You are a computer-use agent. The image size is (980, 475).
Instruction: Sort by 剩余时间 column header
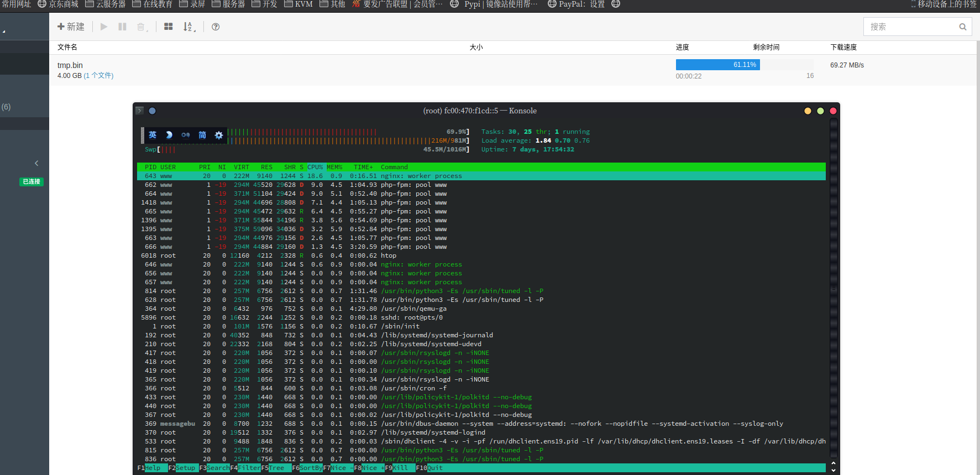766,47
